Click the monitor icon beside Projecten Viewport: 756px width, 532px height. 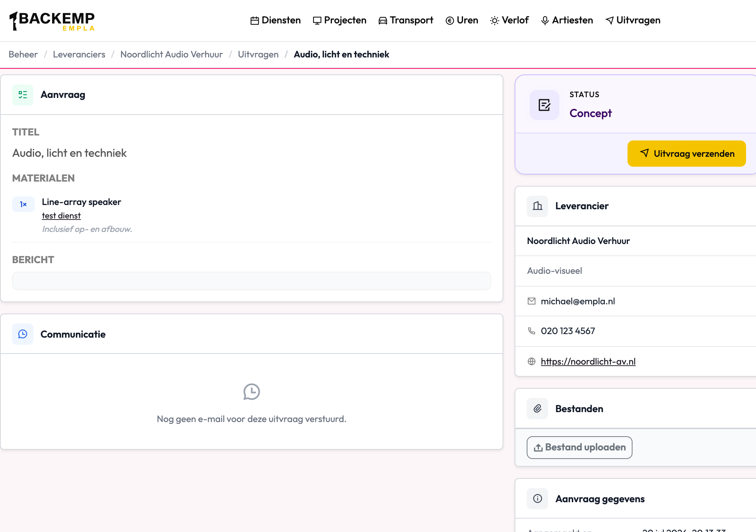pos(317,21)
